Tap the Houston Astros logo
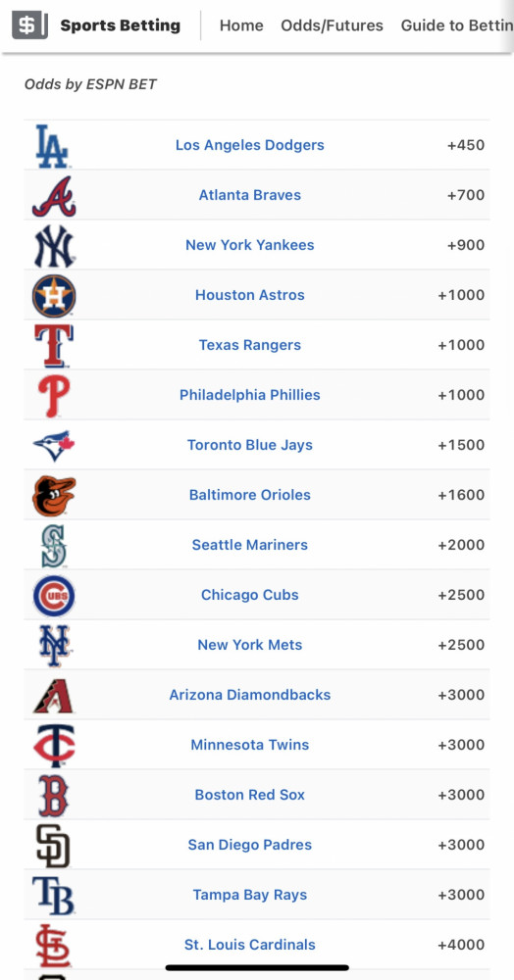This screenshot has height=980, width=514. tap(54, 296)
